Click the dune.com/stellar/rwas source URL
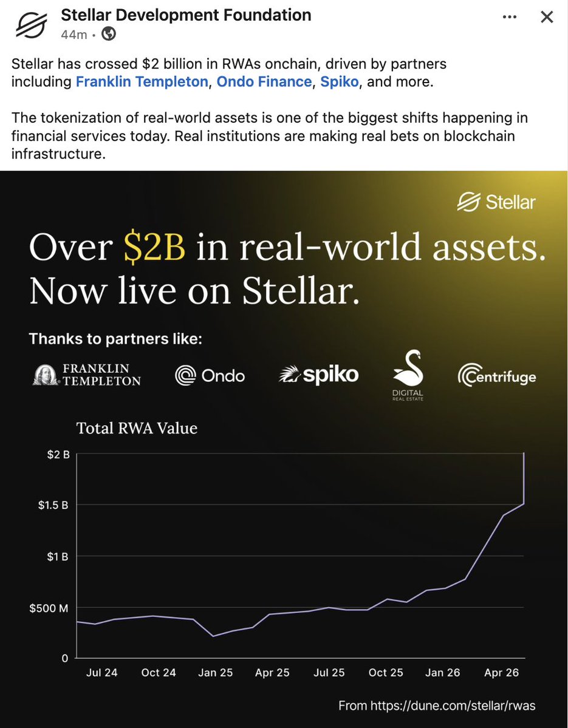This screenshot has width=568, height=728. tap(452, 706)
